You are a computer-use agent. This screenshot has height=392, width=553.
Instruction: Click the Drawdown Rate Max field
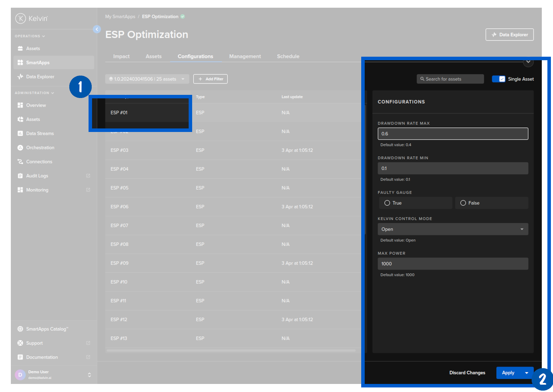tap(453, 134)
